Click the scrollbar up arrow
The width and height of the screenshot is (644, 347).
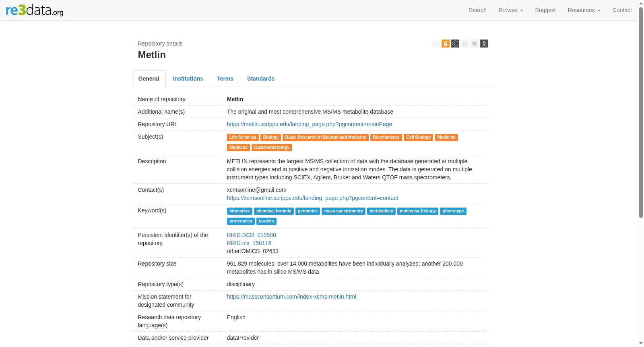(x=641, y=3)
